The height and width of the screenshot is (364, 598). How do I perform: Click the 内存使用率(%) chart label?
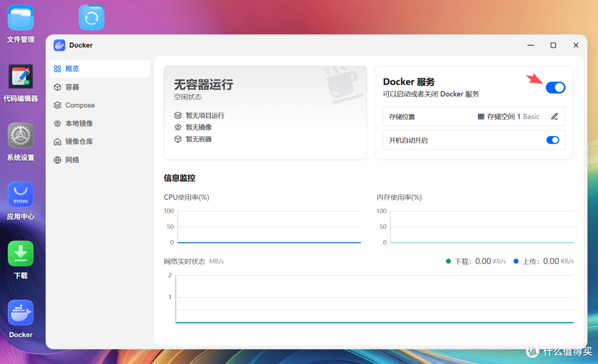point(399,197)
